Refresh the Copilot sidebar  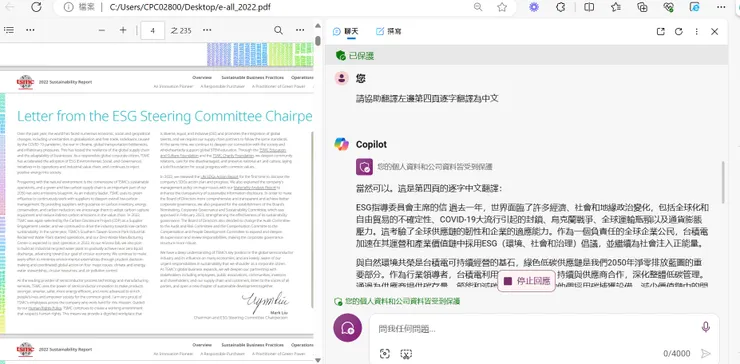[x=679, y=32]
